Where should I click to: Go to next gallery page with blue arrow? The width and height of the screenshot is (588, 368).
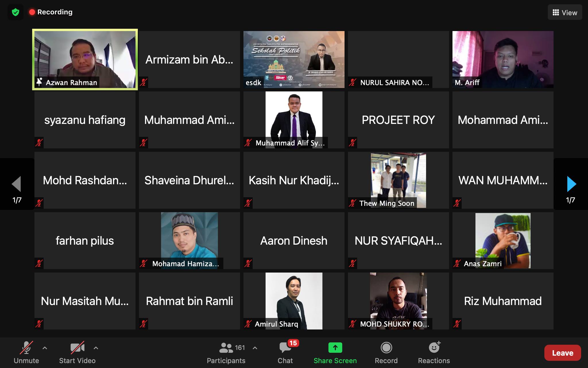coord(571,184)
